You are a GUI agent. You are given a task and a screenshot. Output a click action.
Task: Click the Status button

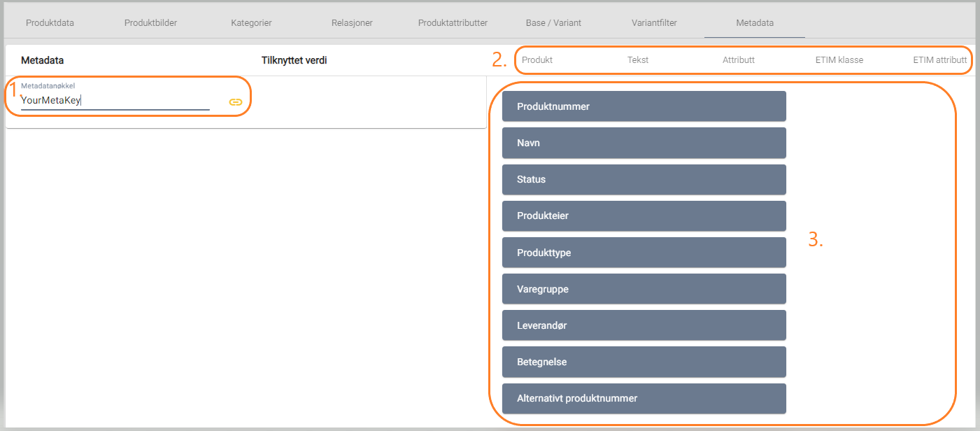click(644, 179)
